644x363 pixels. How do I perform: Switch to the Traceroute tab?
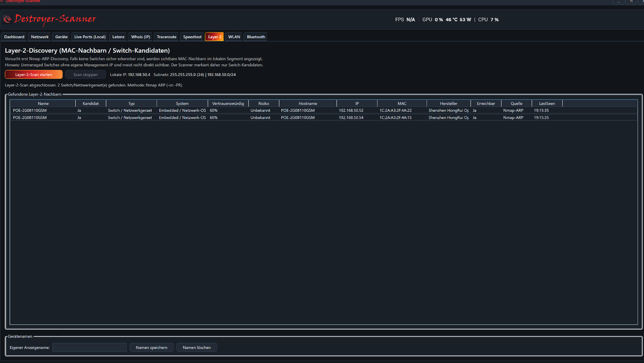click(x=167, y=37)
